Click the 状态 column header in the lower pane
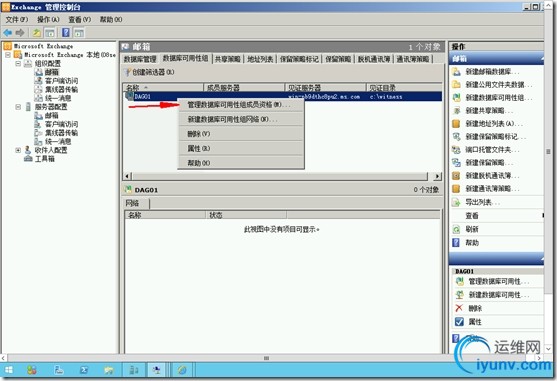Viewport: 557px width, 381px height. click(x=246, y=215)
